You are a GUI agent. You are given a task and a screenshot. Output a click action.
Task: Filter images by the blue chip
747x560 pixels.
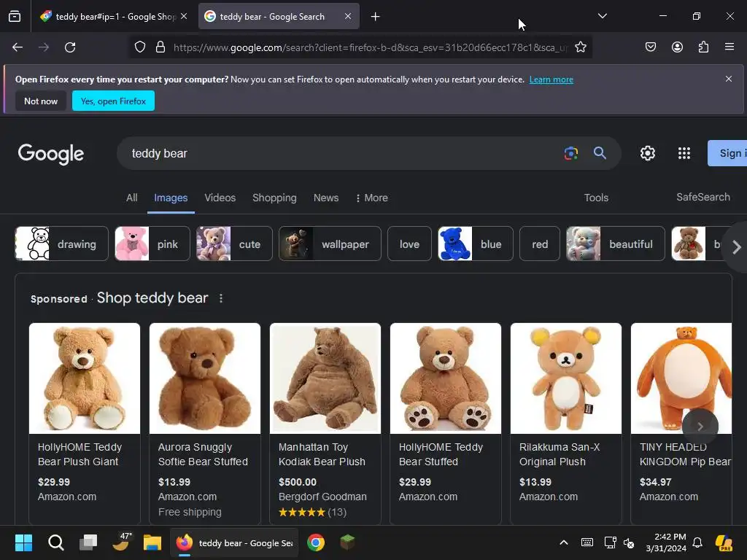pos(476,244)
